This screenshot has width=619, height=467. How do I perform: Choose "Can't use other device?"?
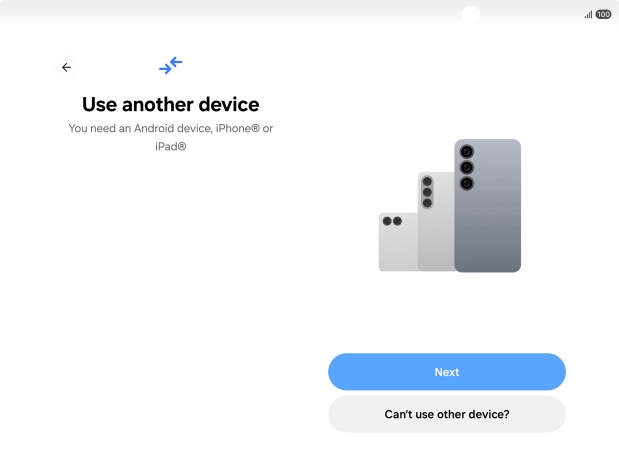pos(447,414)
